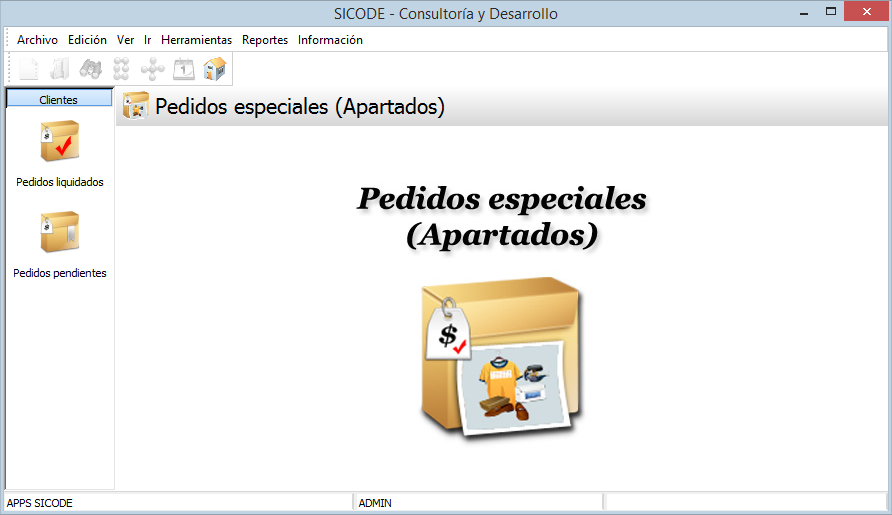Click the six-dot grid toolbar icon
892x515 pixels.
click(122, 69)
